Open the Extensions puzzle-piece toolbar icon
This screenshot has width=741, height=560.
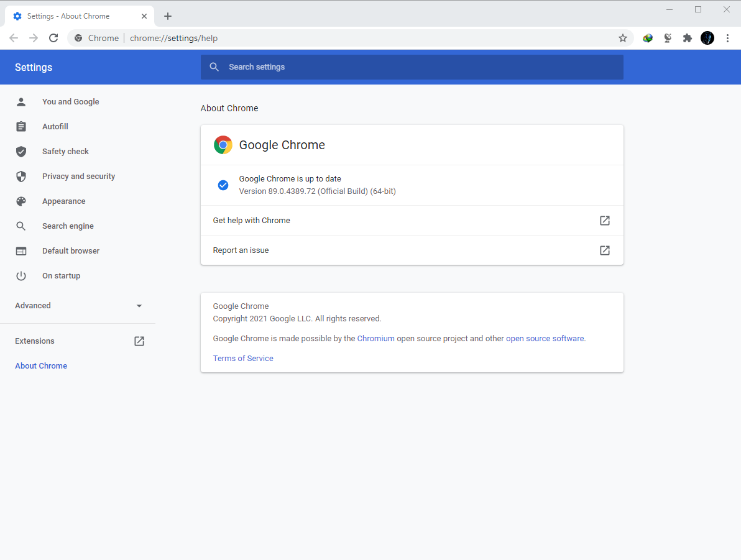click(x=687, y=38)
